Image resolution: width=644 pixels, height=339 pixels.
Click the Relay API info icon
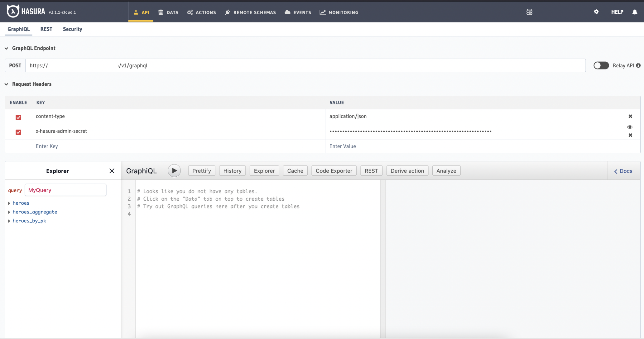638,65
